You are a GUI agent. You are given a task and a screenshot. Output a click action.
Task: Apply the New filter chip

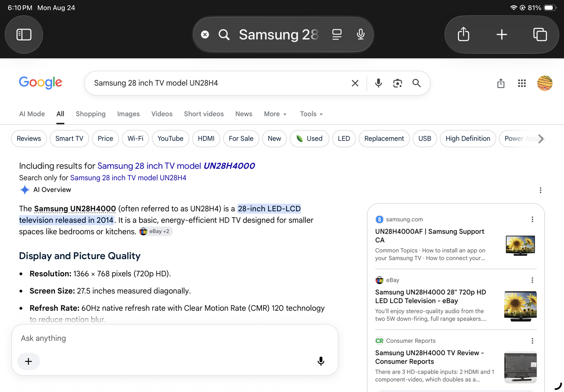274,139
